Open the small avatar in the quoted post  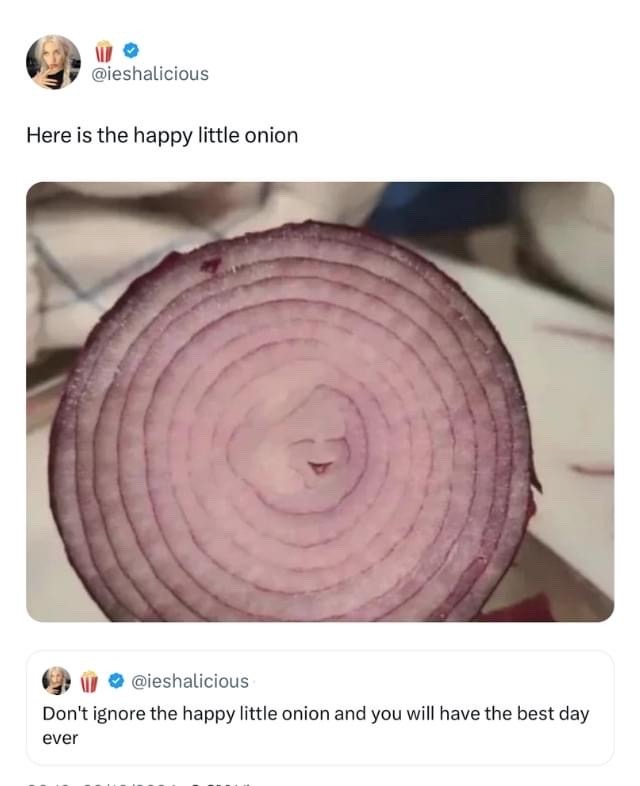click(57, 681)
